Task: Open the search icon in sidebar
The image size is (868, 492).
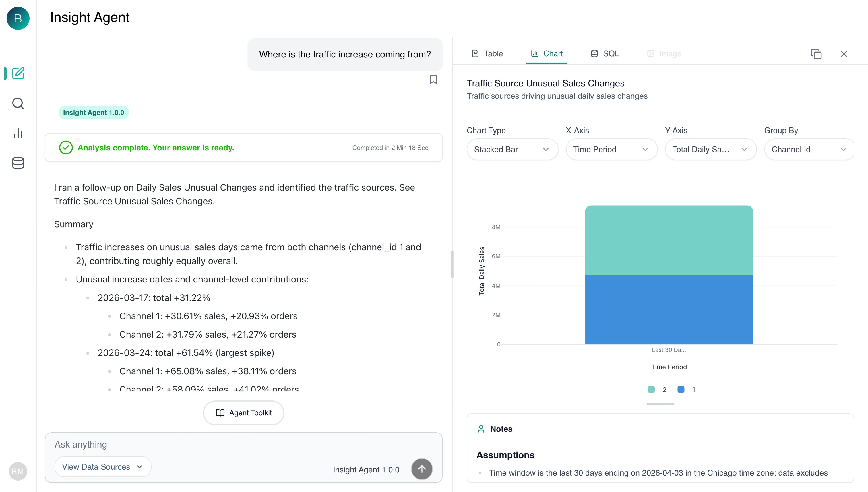Action: click(x=18, y=103)
